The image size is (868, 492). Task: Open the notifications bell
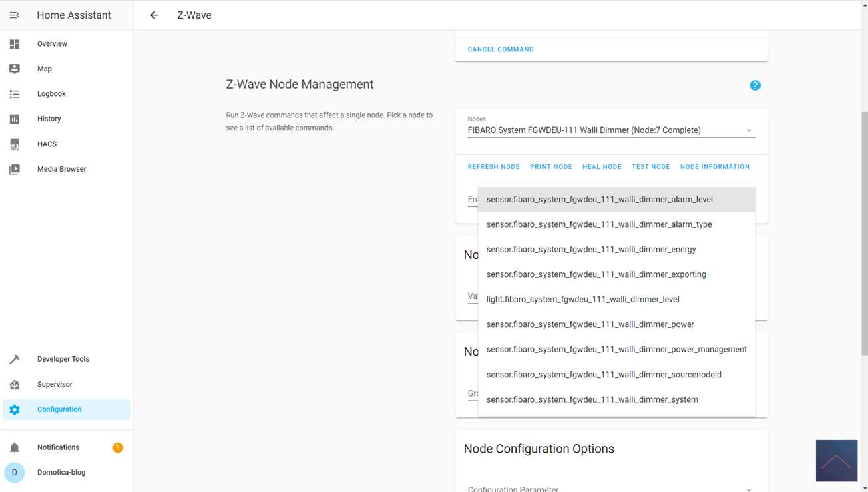(x=15, y=447)
